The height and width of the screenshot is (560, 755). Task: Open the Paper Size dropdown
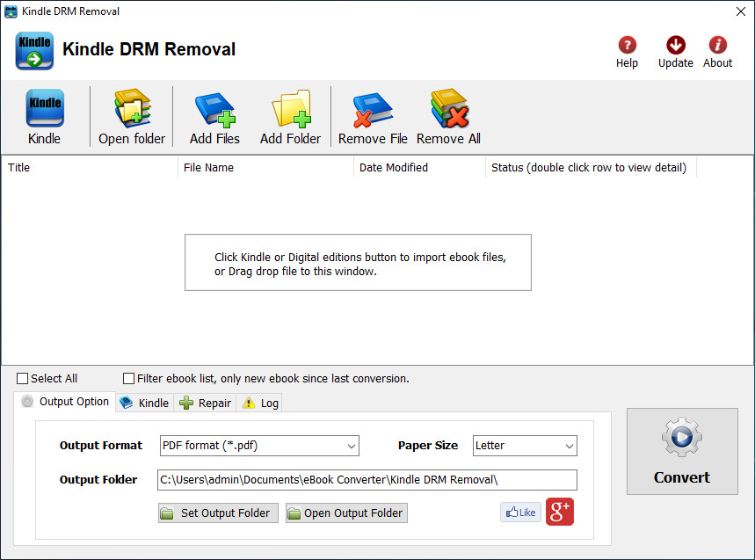525,446
